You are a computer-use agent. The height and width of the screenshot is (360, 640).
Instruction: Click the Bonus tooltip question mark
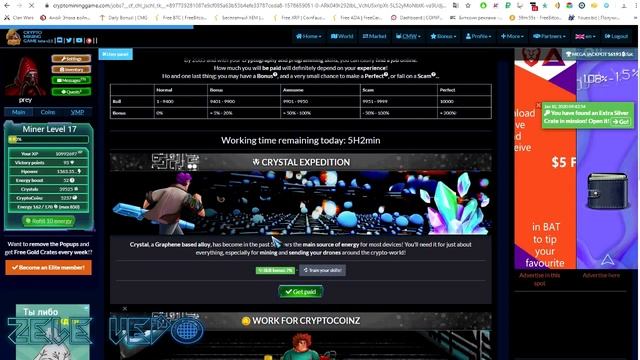pyautogui.click(x=275, y=74)
